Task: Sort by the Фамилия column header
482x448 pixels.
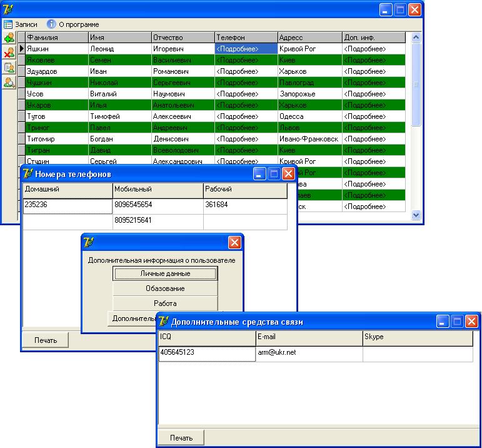Action: click(x=56, y=38)
